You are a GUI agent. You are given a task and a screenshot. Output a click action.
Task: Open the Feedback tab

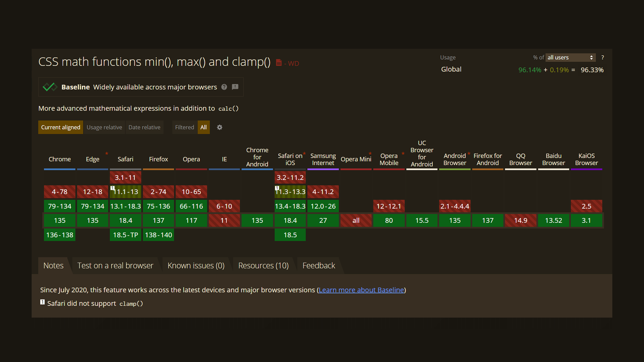pos(319,265)
